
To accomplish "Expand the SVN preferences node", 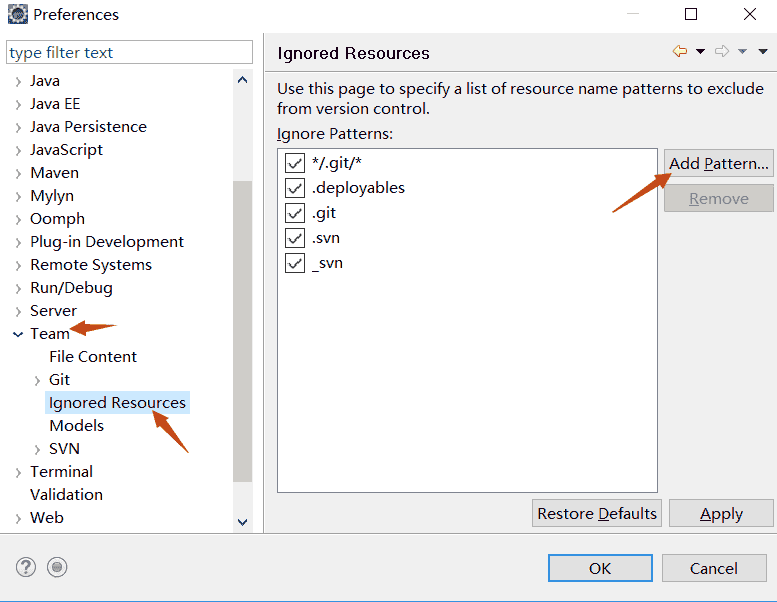I will [x=37, y=449].
